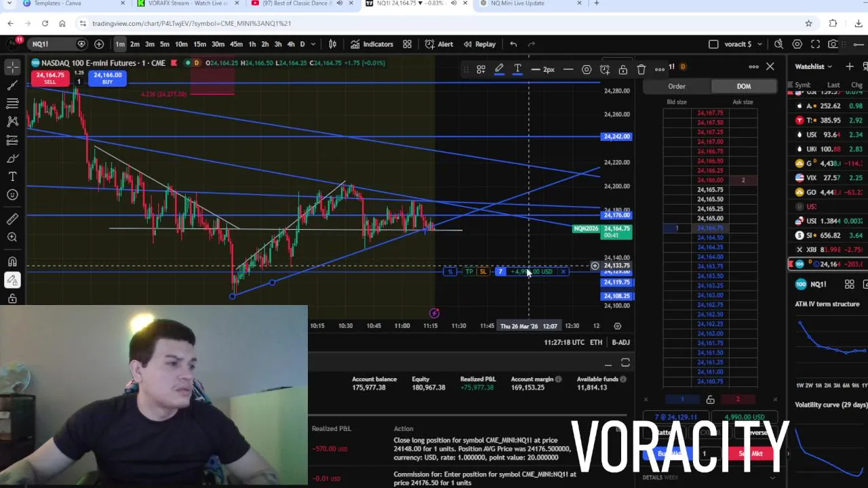Start bar Replay mode
868x488 pixels.
tap(479, 44)
